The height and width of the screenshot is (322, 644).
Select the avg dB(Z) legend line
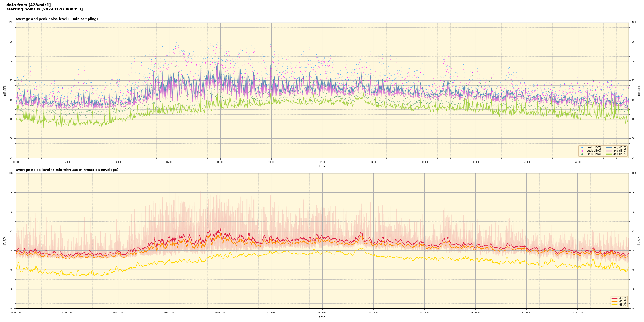click(x=609, y=148)
